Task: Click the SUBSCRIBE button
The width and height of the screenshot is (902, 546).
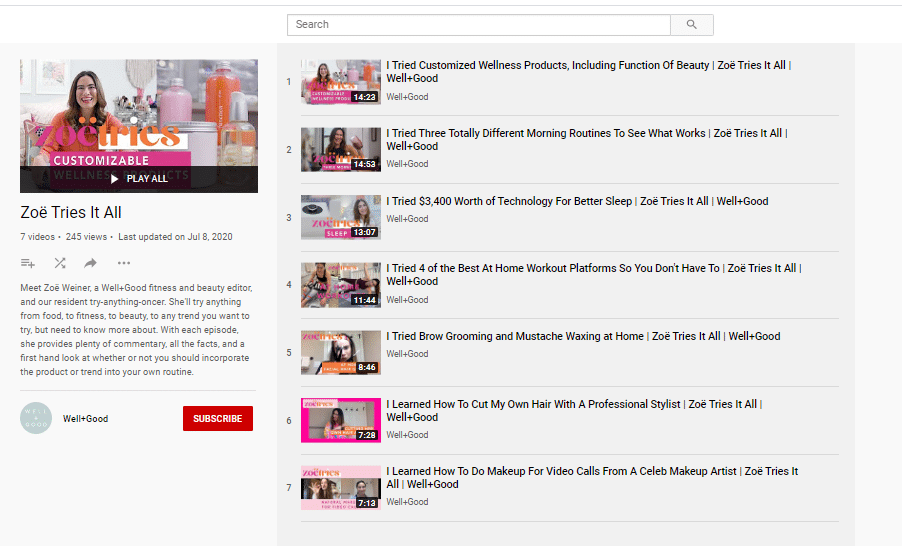Action: [x=217, y=418]
